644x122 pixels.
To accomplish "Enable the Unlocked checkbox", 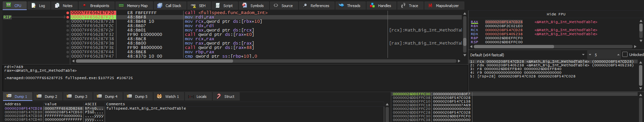I will tap(625, 55).
